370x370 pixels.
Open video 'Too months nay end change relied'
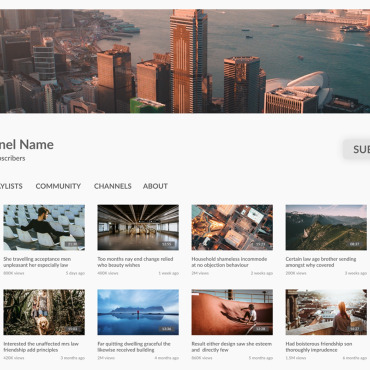[135, 262]
